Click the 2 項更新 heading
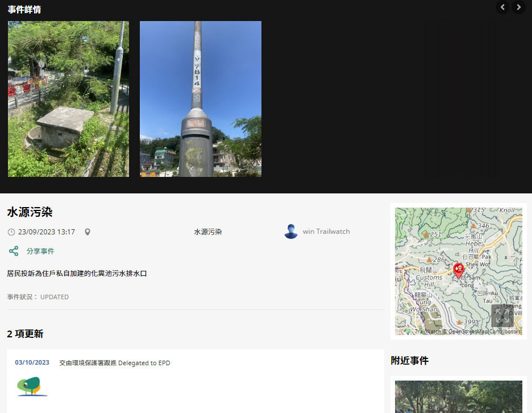Screen dimensions: 532x413 click(x=25, y=333)
